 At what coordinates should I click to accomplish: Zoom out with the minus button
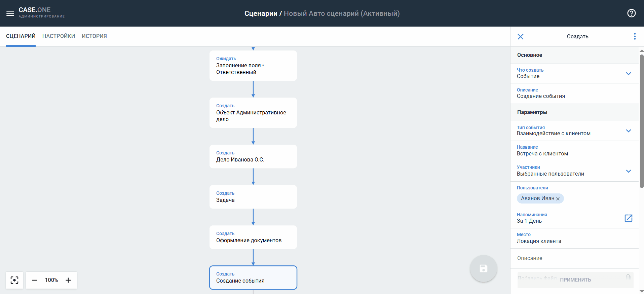[x=35, y=280]
